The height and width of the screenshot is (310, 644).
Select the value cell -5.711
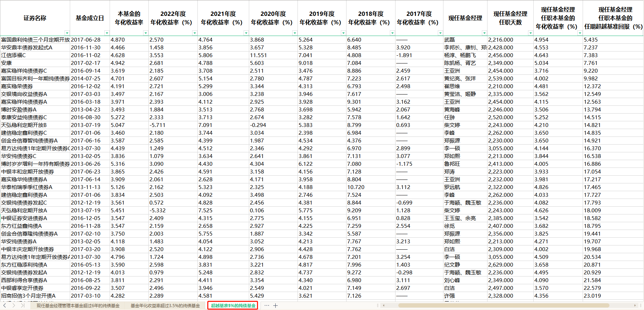[x=173, y=125]
